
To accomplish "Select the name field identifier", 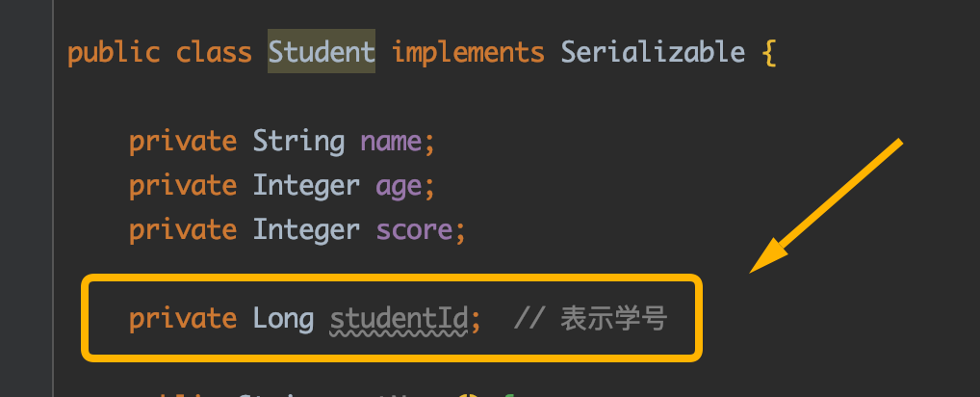I will point(391,143).
